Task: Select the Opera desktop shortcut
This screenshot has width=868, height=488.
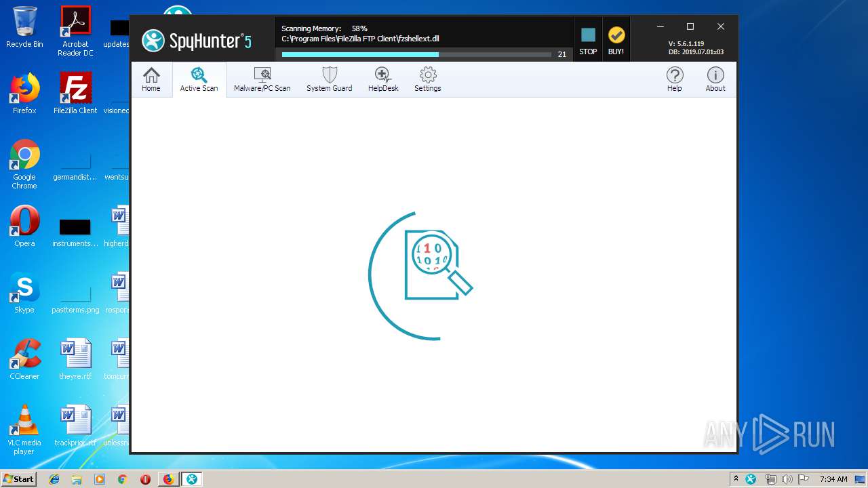Action: (24, 226)
